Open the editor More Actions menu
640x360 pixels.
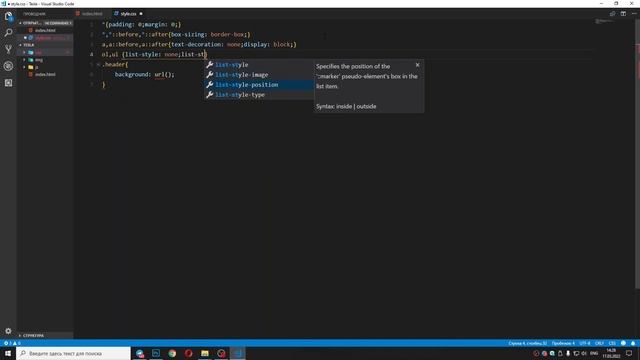(x=634, y=14)
